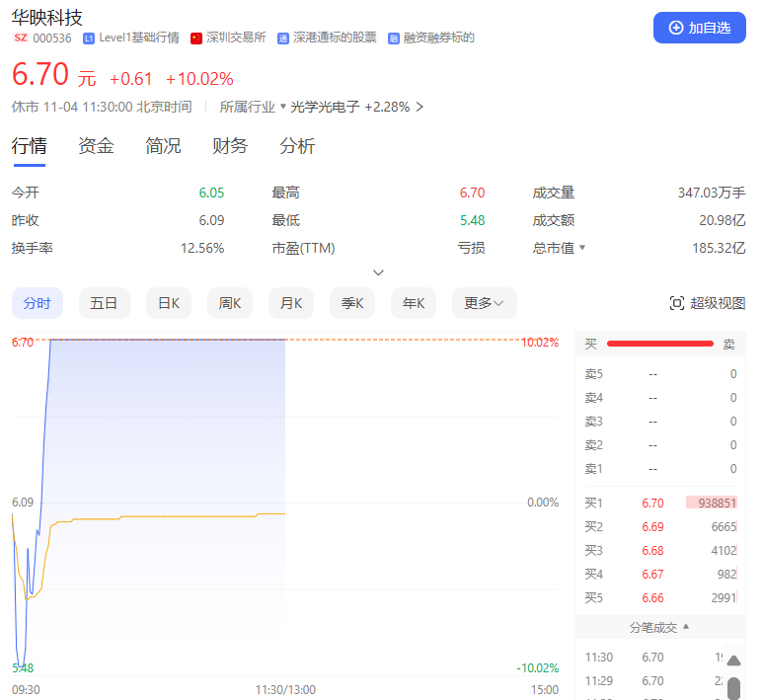Open the 更多 chart period dropdown
The image size is (762, 700).
pos(484,303)
